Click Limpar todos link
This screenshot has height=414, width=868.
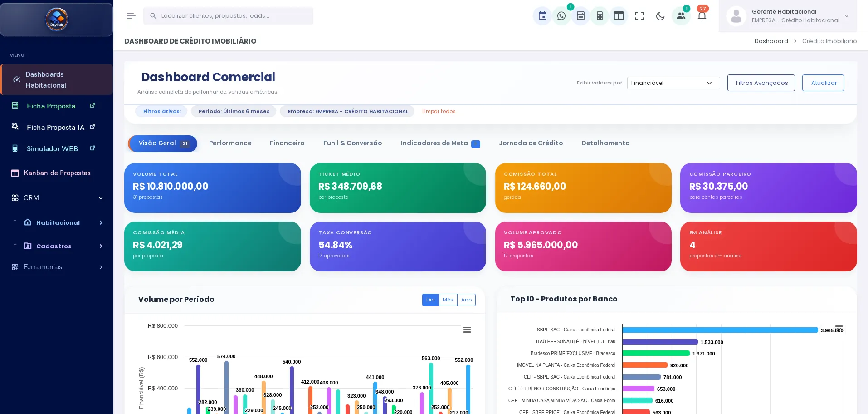click(x=439, y=111)
